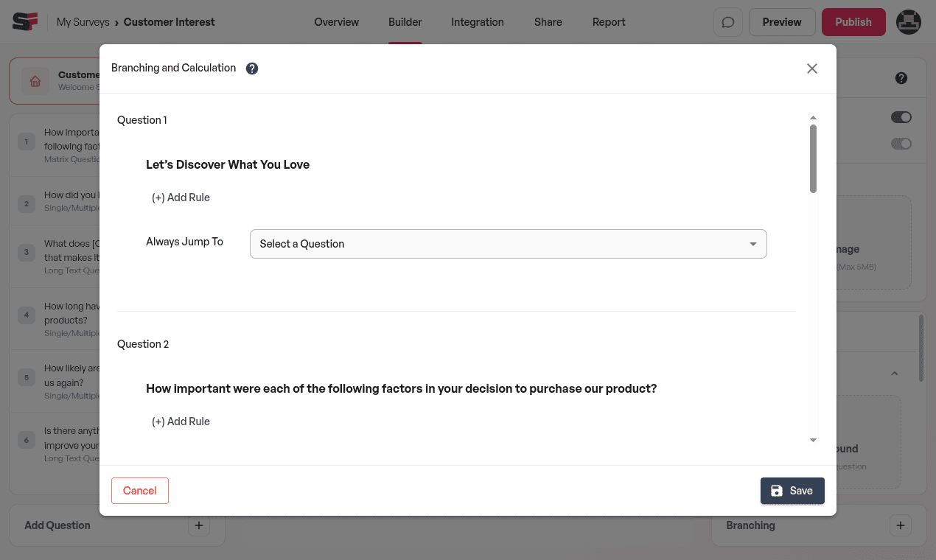Switch to the Integration tab

tap(478, 22)
